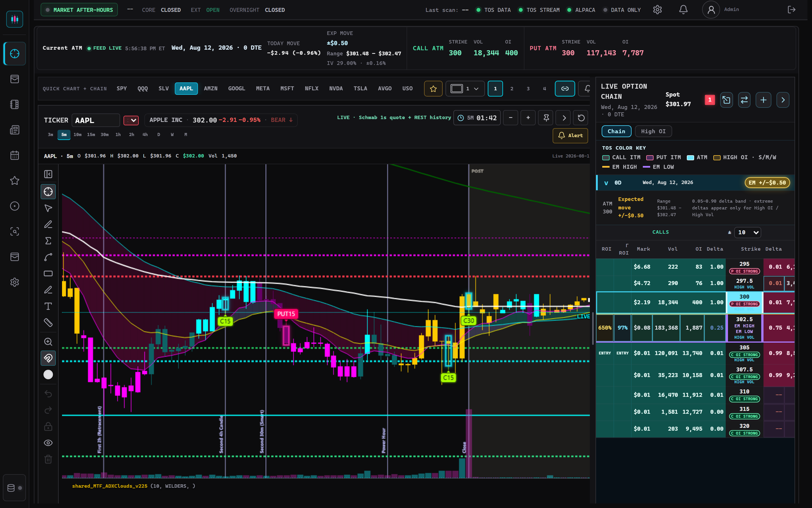Click the HIGH OI color key swatch
The height and width of the screenshot is (508, 812).
pyautogui.click(x=717, y=157)
